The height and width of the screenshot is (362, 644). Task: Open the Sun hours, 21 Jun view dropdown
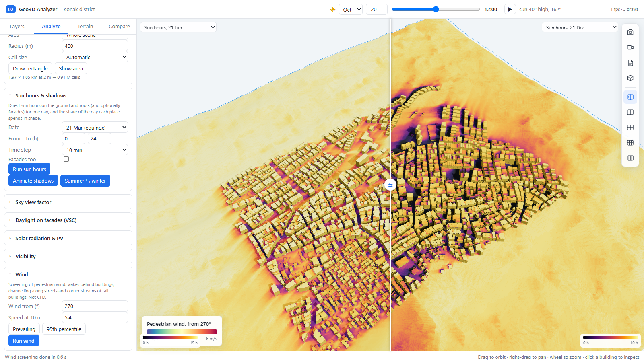(178, 27)
